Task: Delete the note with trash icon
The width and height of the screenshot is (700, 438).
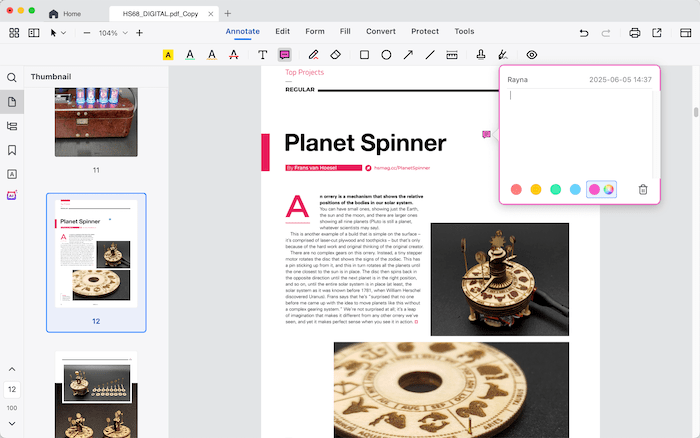Action: click(x=643, y=189)
